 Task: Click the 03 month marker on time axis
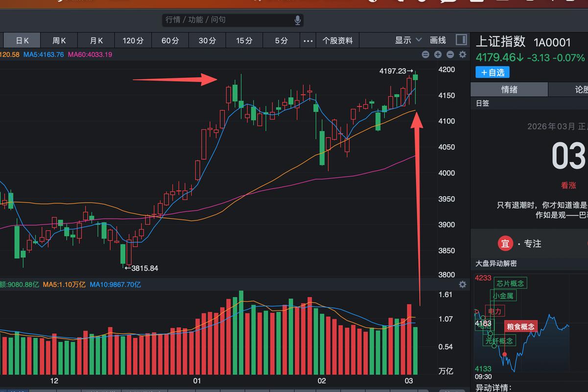[x=409, y=381]
